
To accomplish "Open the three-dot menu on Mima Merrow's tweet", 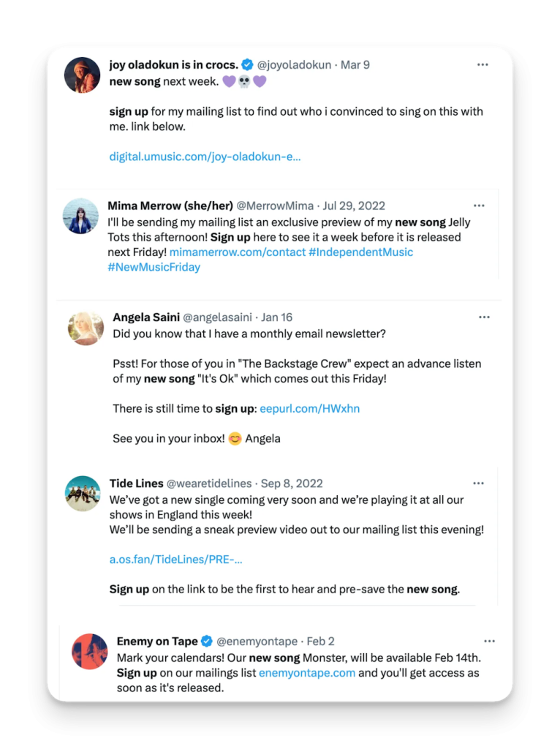I will (479, 206).
